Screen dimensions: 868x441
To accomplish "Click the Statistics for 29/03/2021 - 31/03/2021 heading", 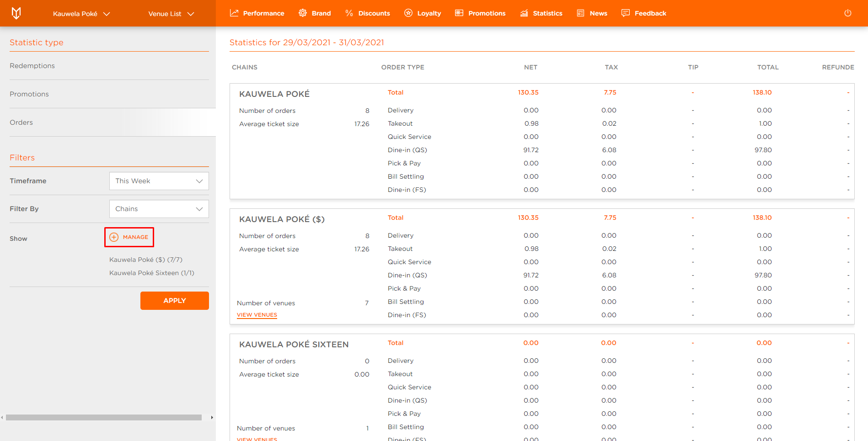I will pyautogui.click(x=307, y=43).
